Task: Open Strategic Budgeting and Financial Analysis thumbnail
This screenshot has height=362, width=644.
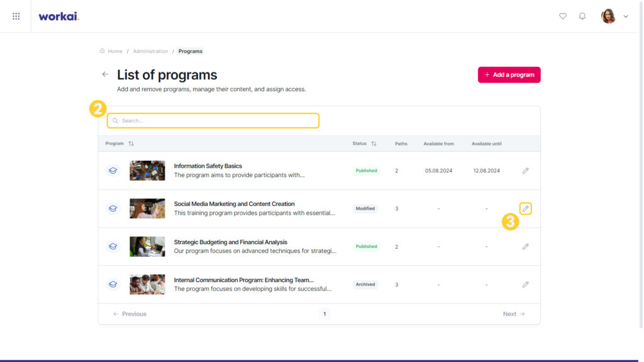Action: coord(147,246)
